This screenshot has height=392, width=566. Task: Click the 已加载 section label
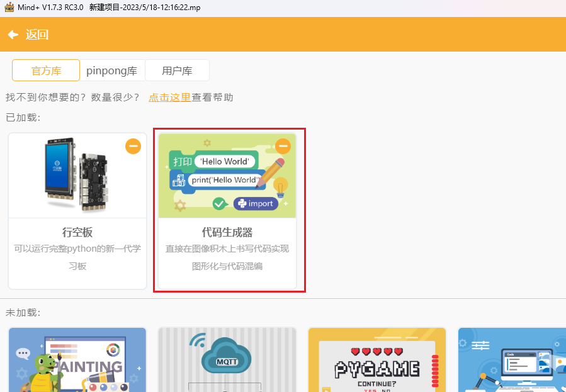(23, 118)
